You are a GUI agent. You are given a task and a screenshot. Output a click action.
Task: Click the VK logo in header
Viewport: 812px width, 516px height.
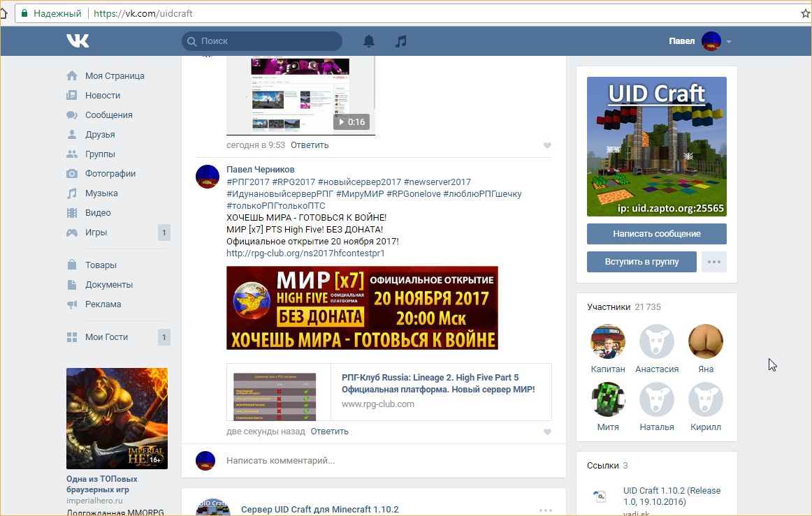click(x=78, y=41)
